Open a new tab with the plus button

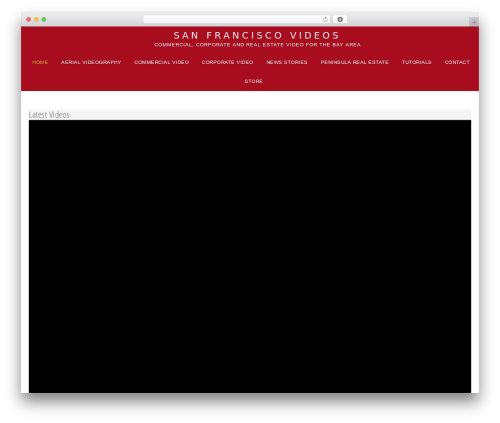474,22
